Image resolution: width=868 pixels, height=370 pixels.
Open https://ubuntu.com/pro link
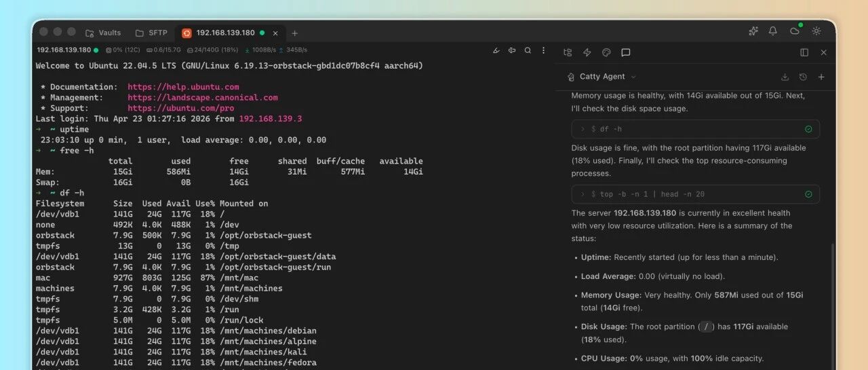click(181, 108)
